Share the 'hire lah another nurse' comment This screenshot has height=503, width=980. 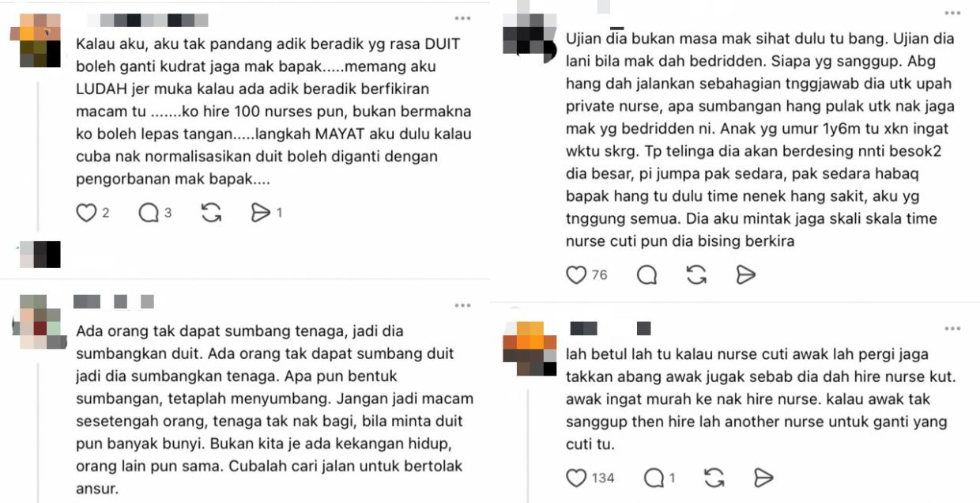pos(763,478)
